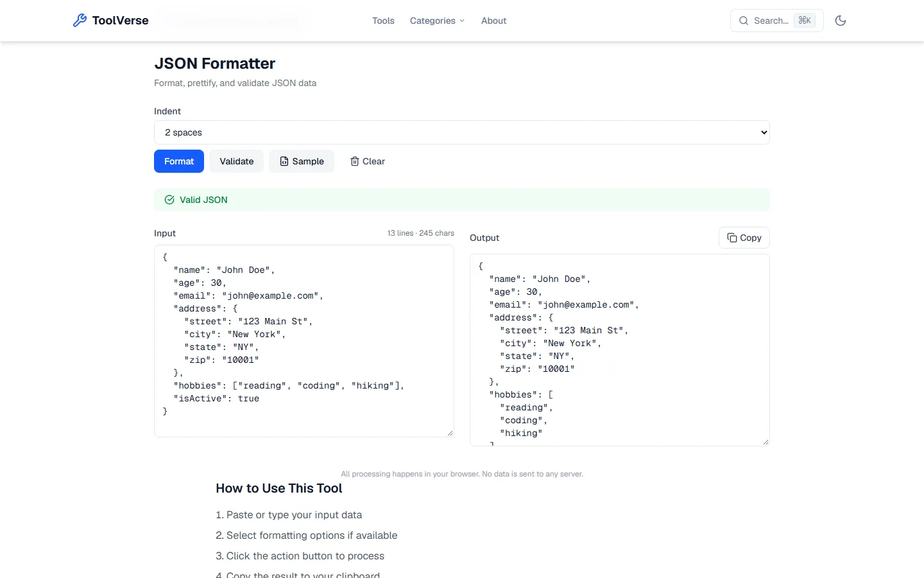Image resolution: width=924 pixels, height=578 pixels.
Task: Click step '3. Click the action button to process'
Action: (x=300, y=556)
